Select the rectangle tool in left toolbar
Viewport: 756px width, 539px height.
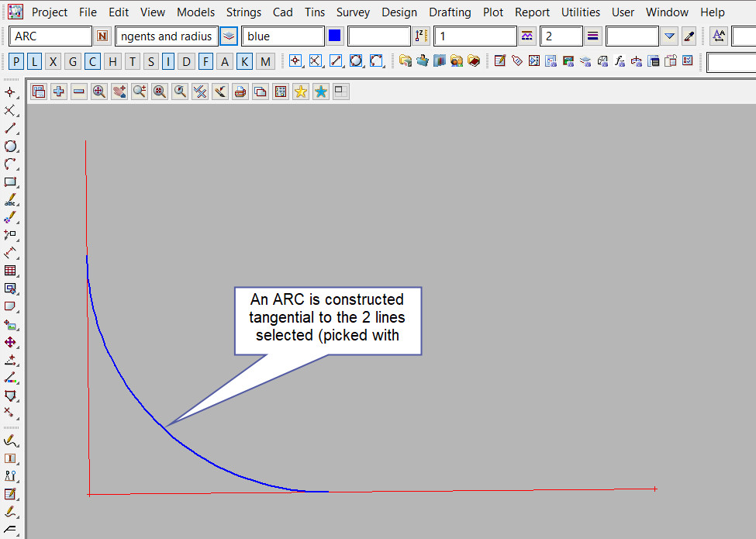[10, 182]
